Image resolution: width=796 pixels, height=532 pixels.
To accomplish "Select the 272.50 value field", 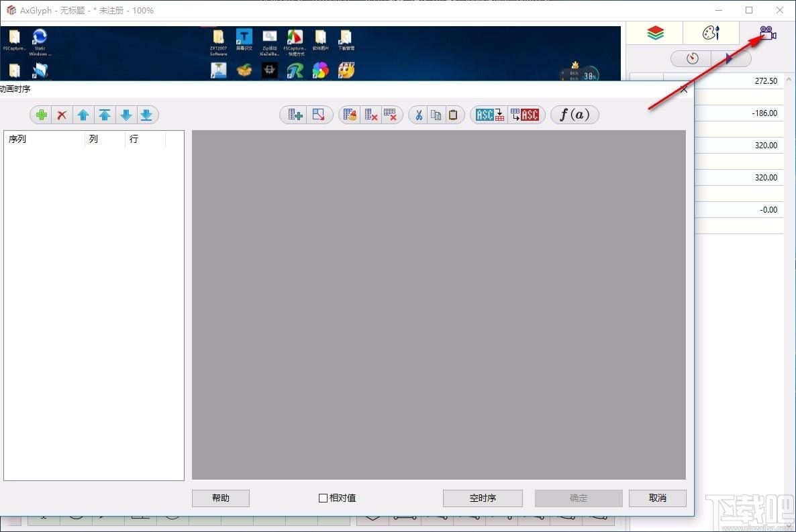I will tap(739, 81).
